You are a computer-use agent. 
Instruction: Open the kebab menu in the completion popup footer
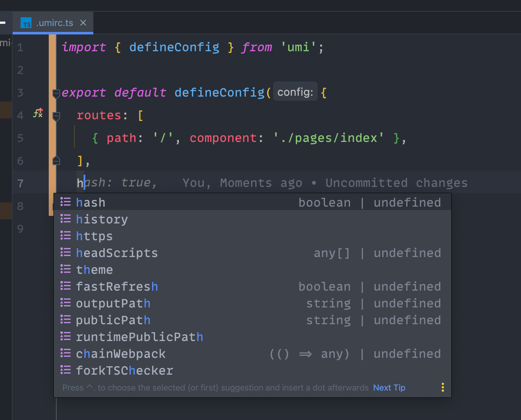(442, 387)
